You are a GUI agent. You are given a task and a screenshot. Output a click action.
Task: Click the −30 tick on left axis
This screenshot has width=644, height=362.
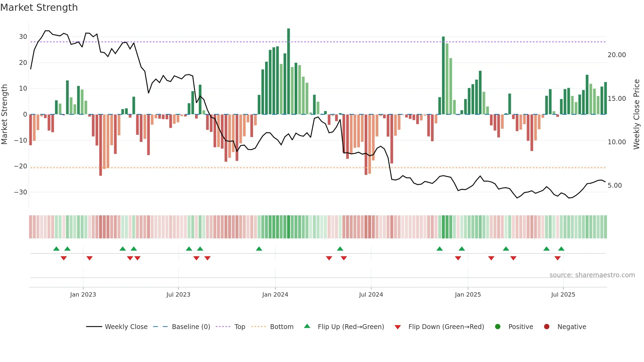(x=21, y=192)
